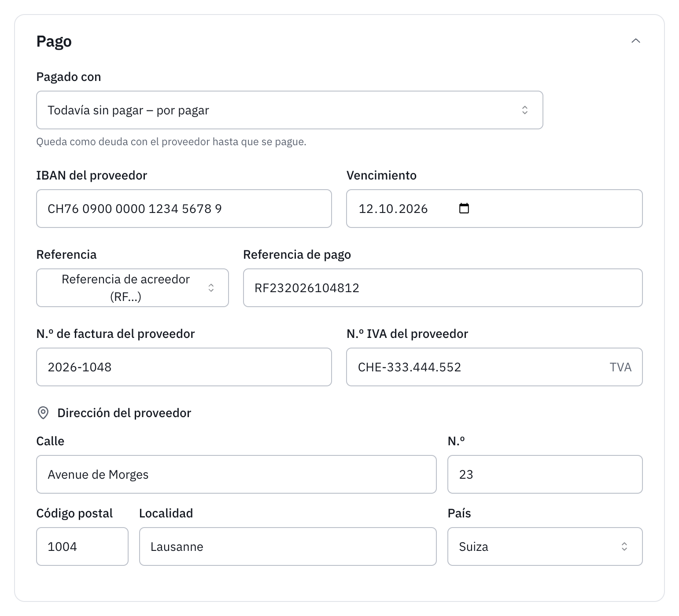Open the Referencia type dropdown
The height and width of the screenshot is (616, 679).
click(133, 288)
